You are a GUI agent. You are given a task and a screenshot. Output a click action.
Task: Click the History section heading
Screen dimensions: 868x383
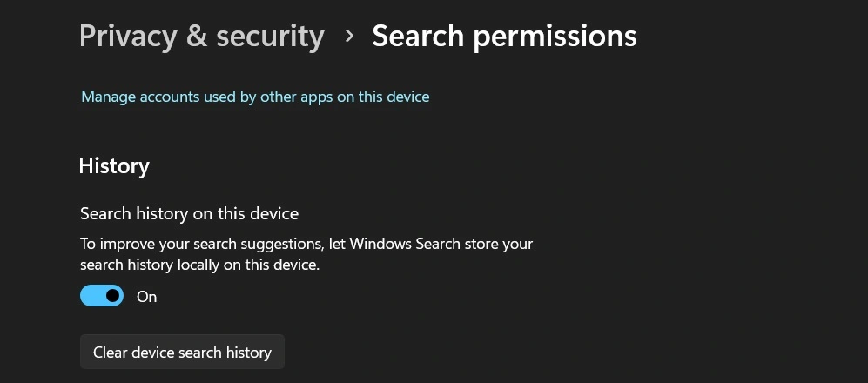(114, 166)
